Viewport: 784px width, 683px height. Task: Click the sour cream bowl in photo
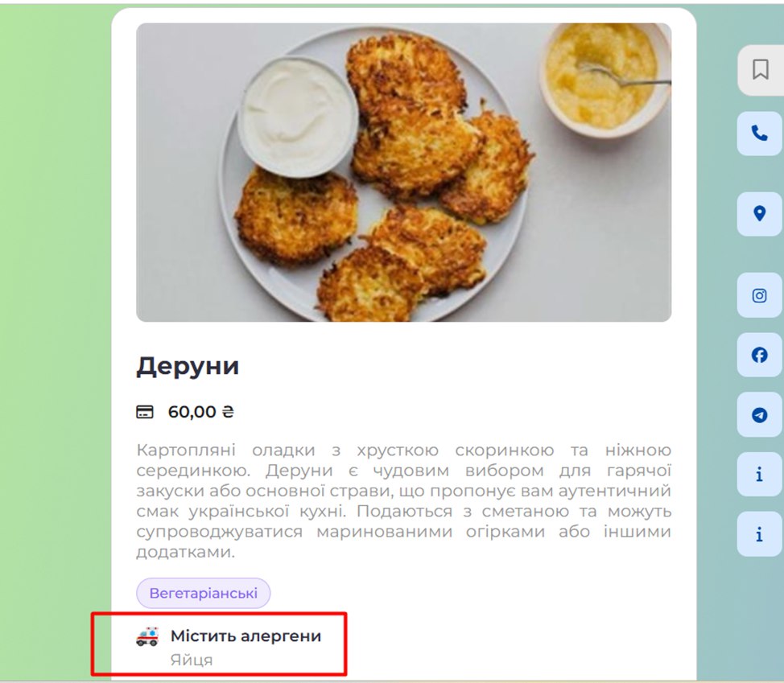(x=298, y=117)
